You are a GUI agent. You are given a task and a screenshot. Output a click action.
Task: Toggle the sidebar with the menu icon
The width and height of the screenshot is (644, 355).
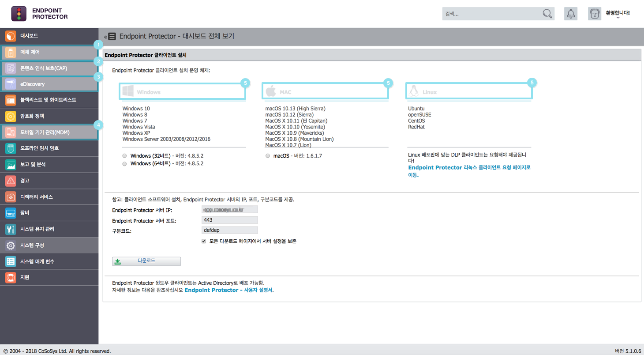point(112,36)
